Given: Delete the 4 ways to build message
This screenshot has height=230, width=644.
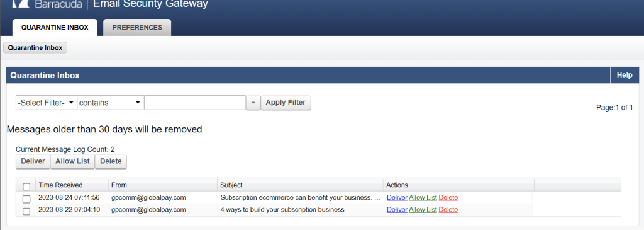Looking at the screenshot, I should (448, 210).
